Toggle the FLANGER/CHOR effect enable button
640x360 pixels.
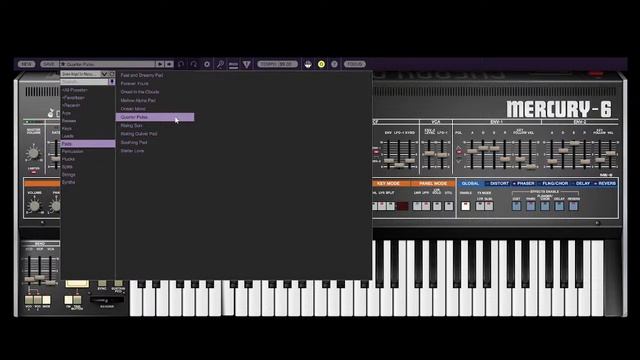tap(545, 206)
